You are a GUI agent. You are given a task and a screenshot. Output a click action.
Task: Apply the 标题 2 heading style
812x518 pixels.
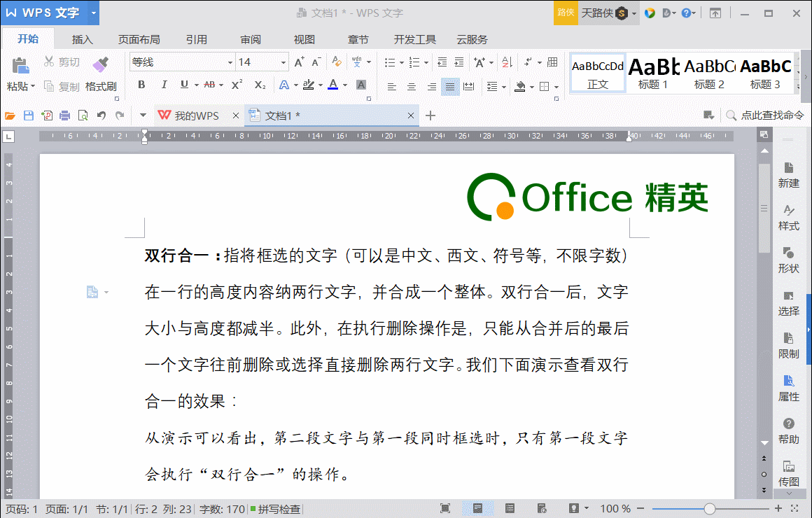[709, 73]
